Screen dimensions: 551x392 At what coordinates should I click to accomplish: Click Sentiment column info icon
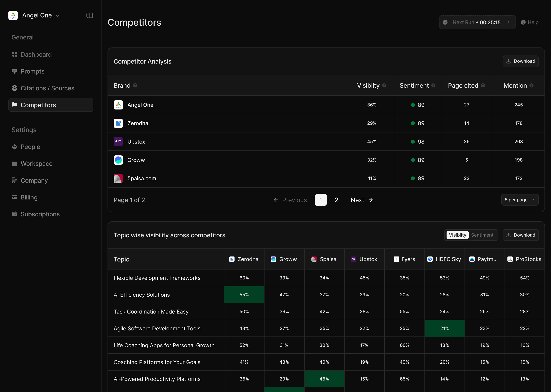pyautogui.click(x=433, y=85)
